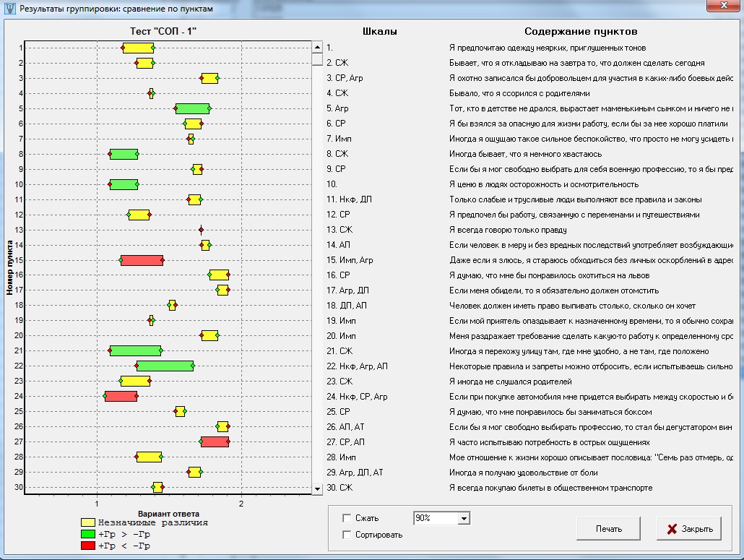Click the red +Гр < -Гр legend swatch
744x560 pixels.
tap(88, 546)
